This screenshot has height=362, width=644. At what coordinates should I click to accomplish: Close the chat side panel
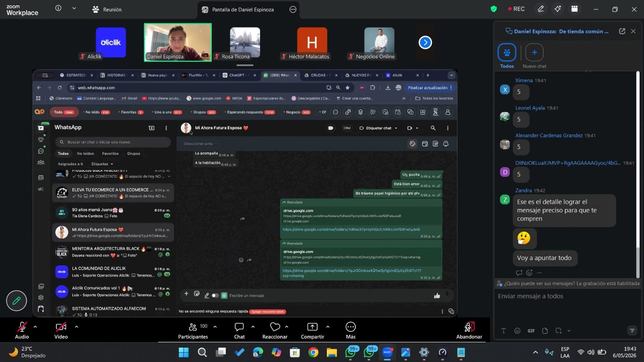point(633,31)
